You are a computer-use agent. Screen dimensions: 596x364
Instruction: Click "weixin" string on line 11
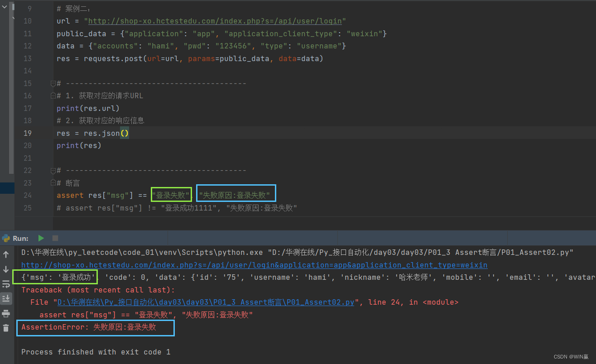pos(365,34)
